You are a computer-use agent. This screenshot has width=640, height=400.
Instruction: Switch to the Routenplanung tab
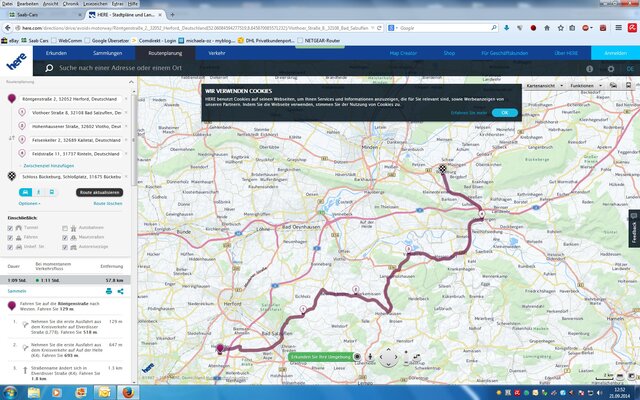(165, 53)
